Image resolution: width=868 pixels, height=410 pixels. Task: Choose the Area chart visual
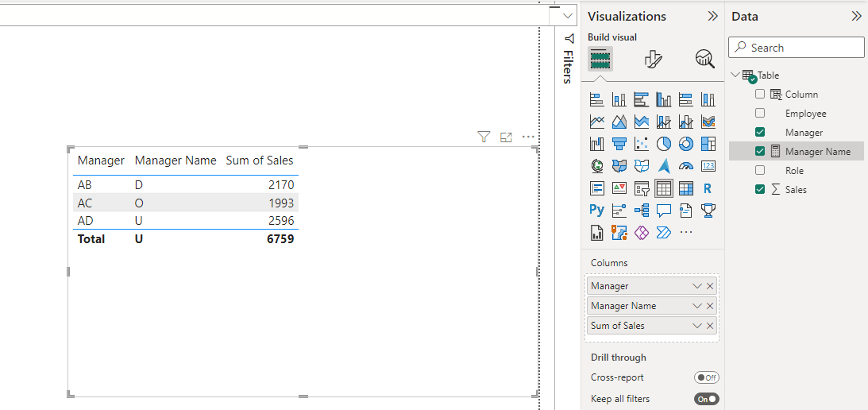[619, 122]
